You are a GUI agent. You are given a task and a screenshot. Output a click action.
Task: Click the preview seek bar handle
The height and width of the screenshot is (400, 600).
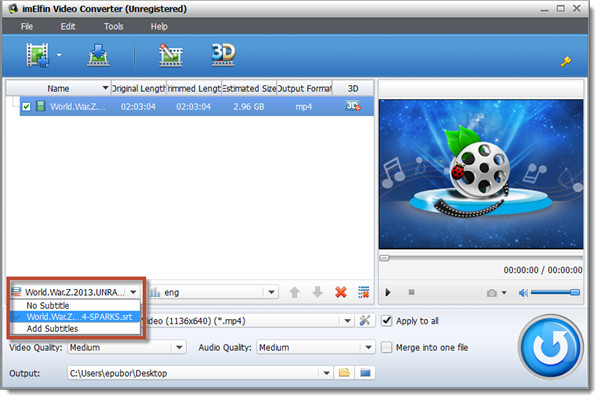(384, 258)
